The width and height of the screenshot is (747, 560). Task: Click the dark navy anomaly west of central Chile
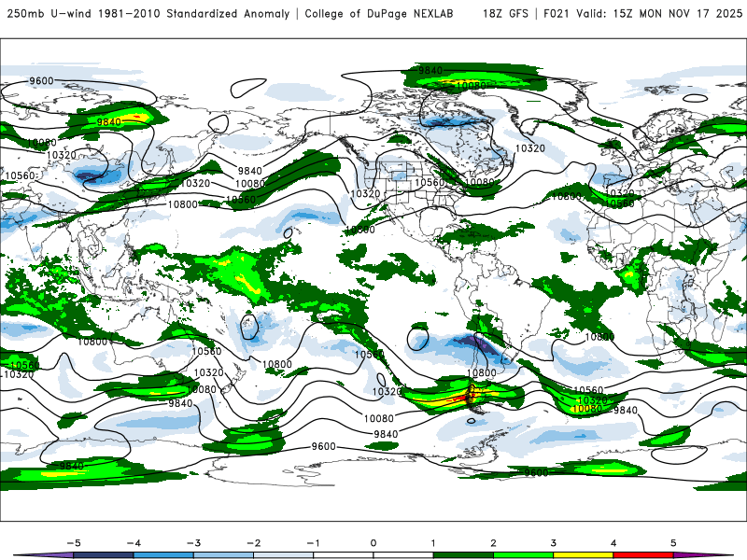click(475, 343)
